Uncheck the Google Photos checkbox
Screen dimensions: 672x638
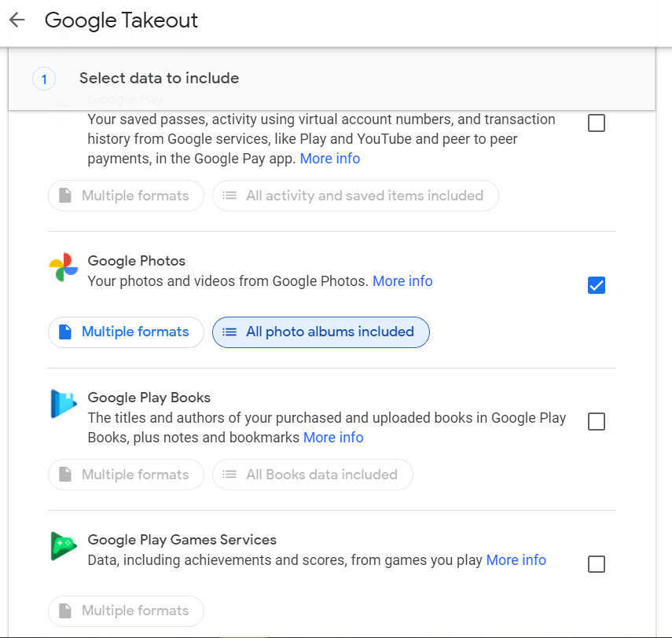click(596, 285)
